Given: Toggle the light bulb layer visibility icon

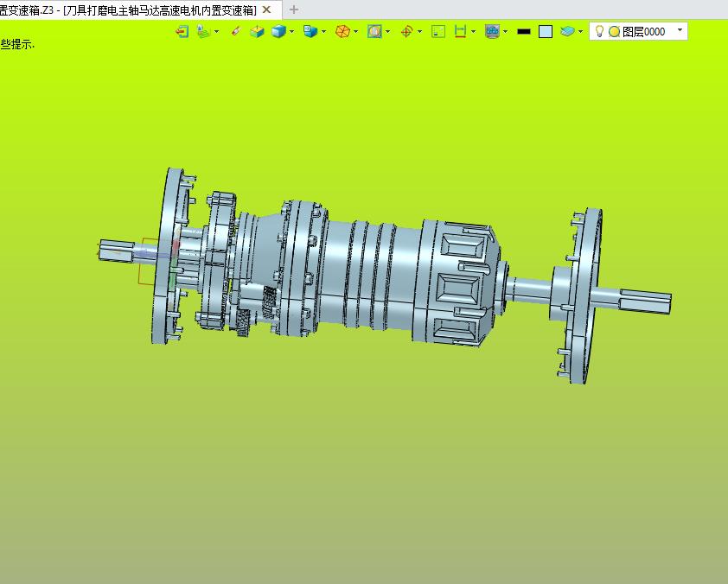Looking at the screenshot, I should (x=599, y=31).
